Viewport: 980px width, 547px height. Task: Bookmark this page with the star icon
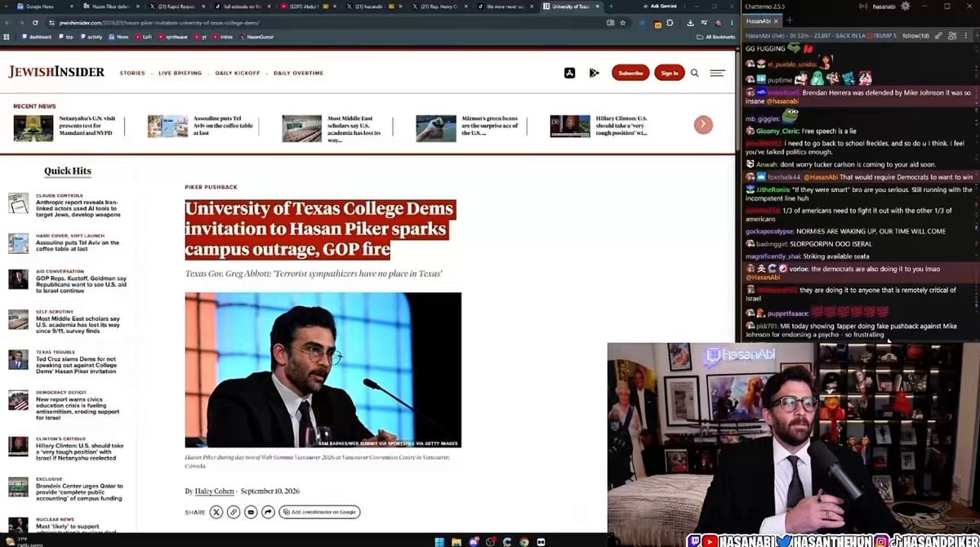623,23
